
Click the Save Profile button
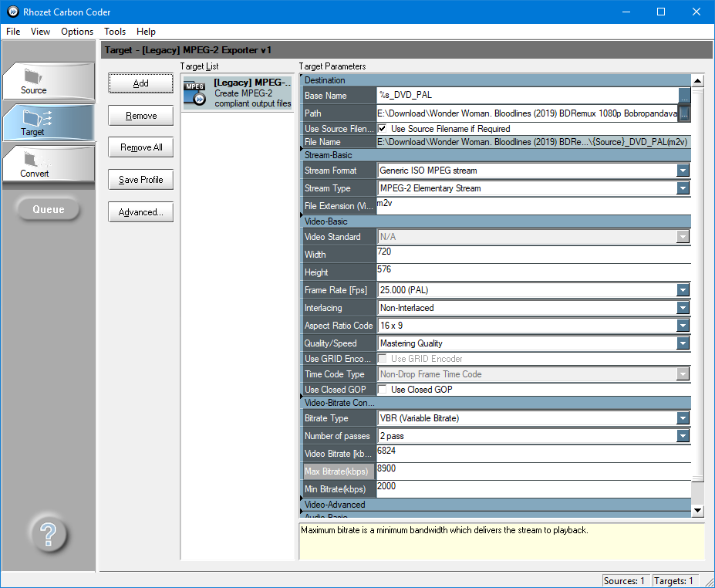(x=140, y=180)
